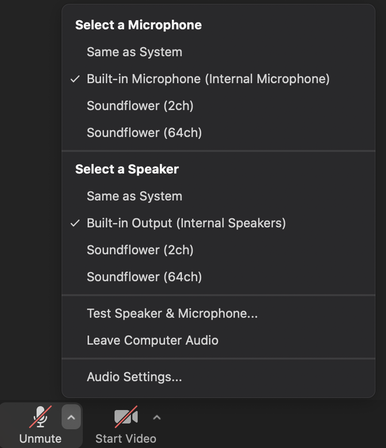Click the Unmute label

click(x=40, y=439)
